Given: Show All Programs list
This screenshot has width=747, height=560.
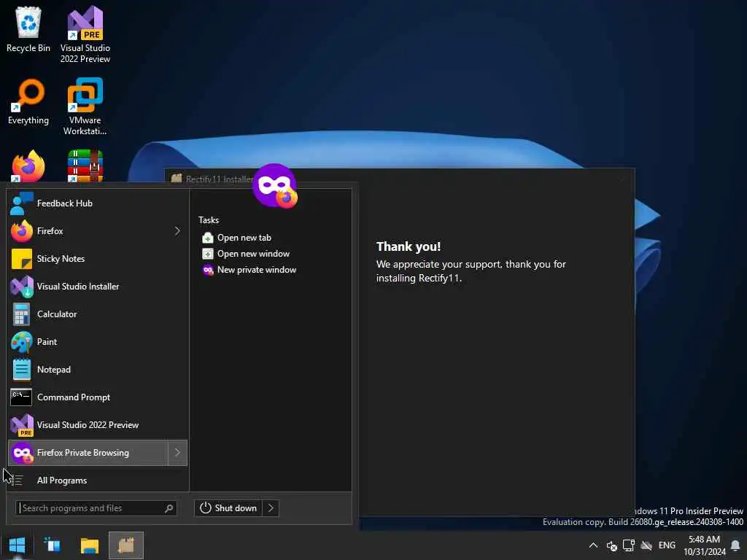Looking at the screenshot, I should click(x=98, y=480).
